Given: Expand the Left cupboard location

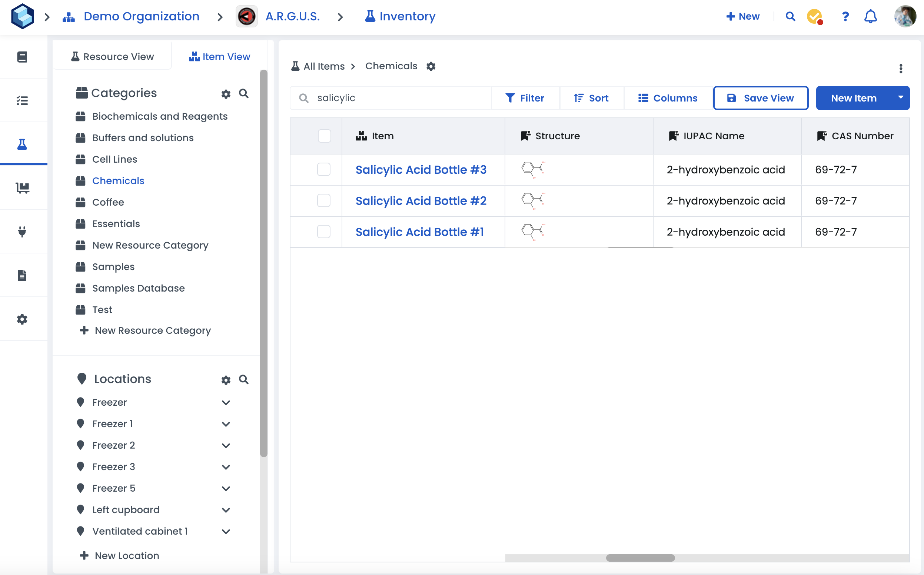Looking at the screenshot, I should [x=226, y=511].
